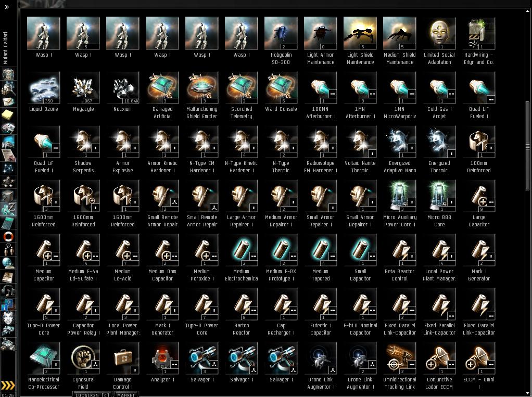Select the Armor Kinetic Hardener I
Screen dimensions: 532x397
162,150
